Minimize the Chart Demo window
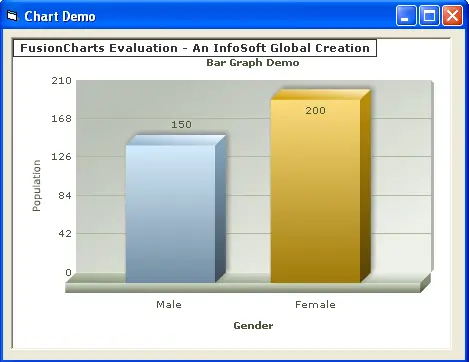Image resolution: width=469 pixels, height=362 pixels. [406, 16]
